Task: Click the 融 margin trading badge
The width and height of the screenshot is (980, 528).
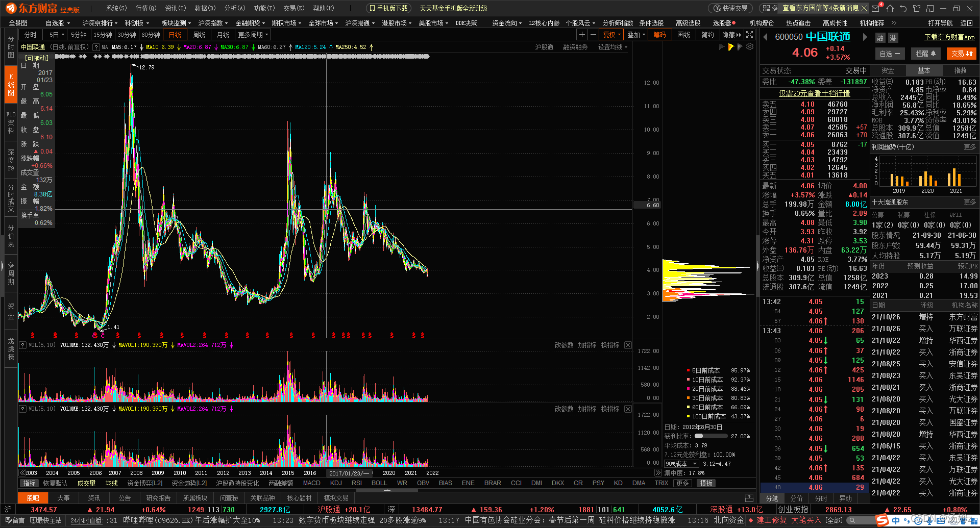Action: (x=880, y=38)
